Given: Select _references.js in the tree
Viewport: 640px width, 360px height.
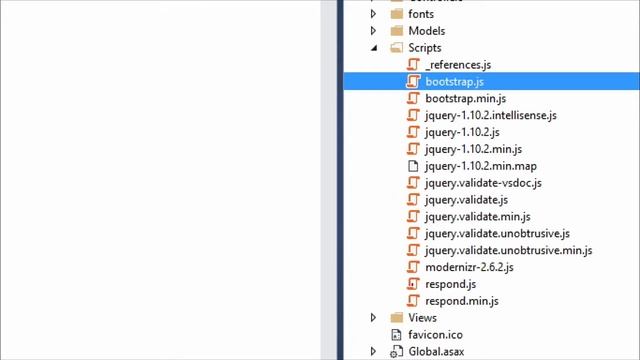Looking at the screenshot, I should point(458,65).
